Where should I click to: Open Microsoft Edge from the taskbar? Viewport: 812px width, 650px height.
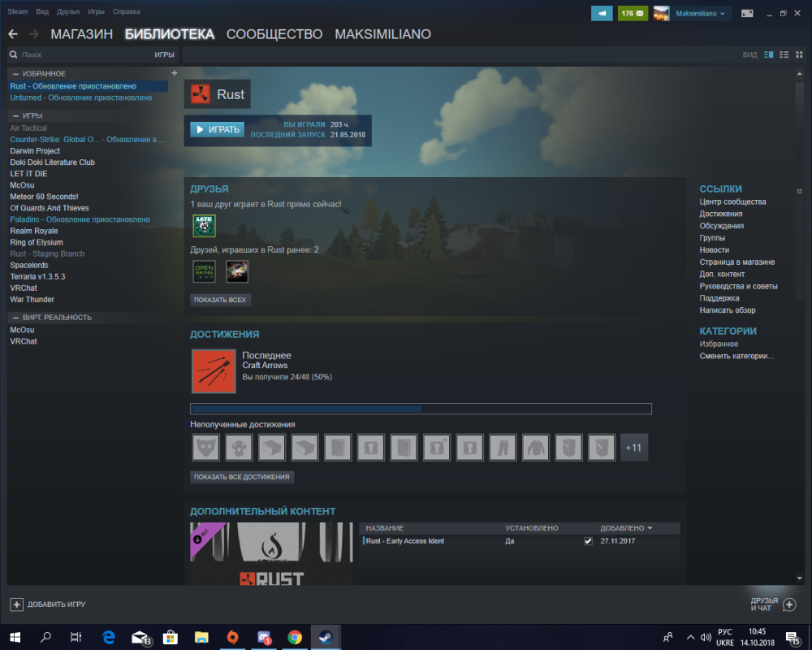(108, 637)
